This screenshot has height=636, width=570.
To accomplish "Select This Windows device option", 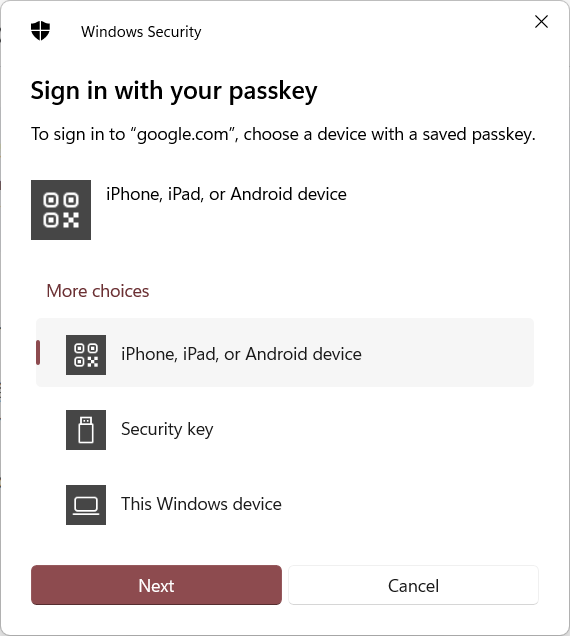I will 285,505.
